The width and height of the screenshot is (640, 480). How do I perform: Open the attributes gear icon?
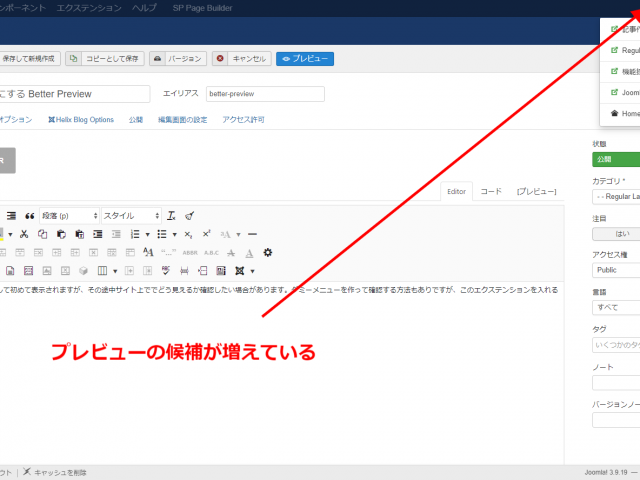tap(268, 253)
